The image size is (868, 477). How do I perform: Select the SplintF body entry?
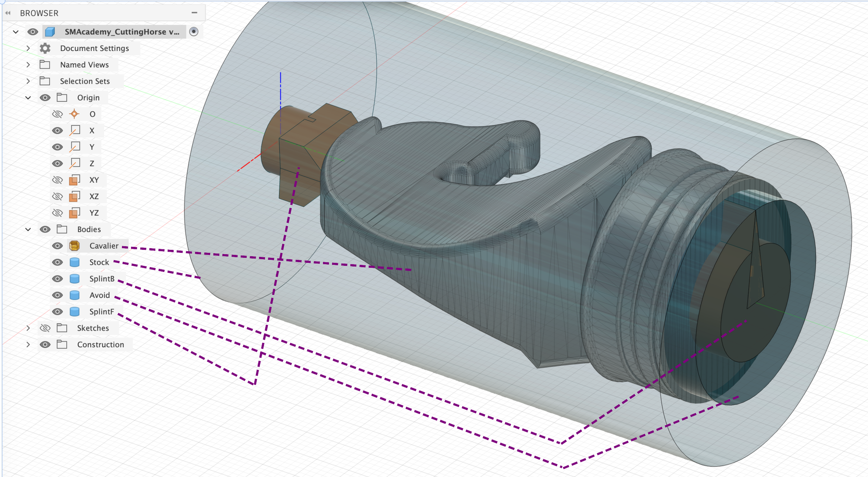pyautogui.click(x=102, y=312)
